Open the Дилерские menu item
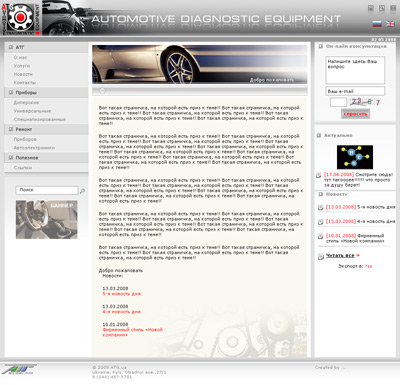Screen dimensions: 400x385 [26, 103]
